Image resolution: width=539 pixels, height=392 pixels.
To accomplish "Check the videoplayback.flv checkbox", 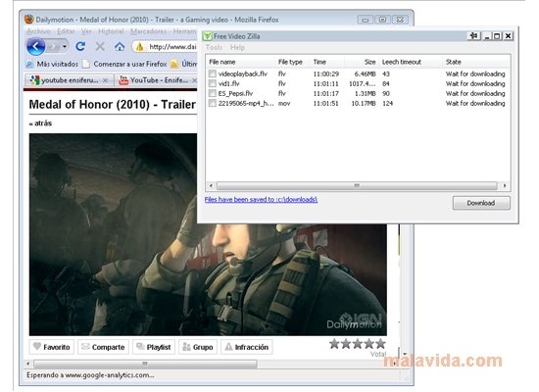I will tap(213, 73).
